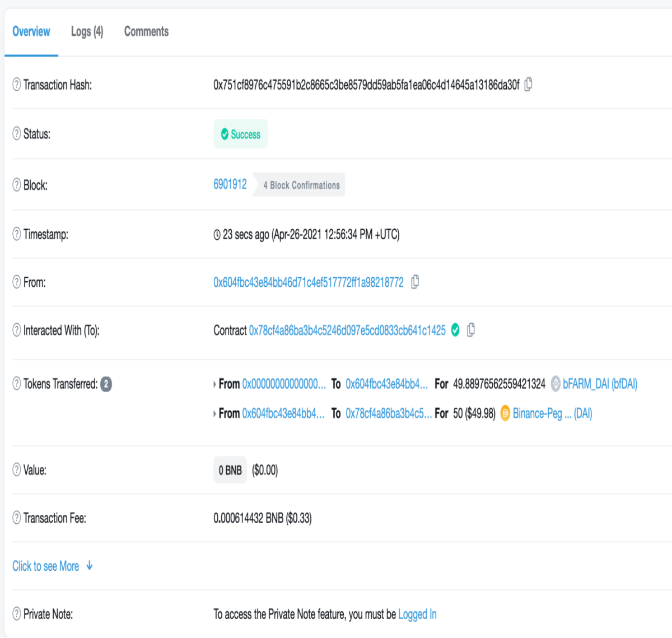Open the 0x00000000000000... null address link
This screenshot has height=638, width=672.
point(284,384)
